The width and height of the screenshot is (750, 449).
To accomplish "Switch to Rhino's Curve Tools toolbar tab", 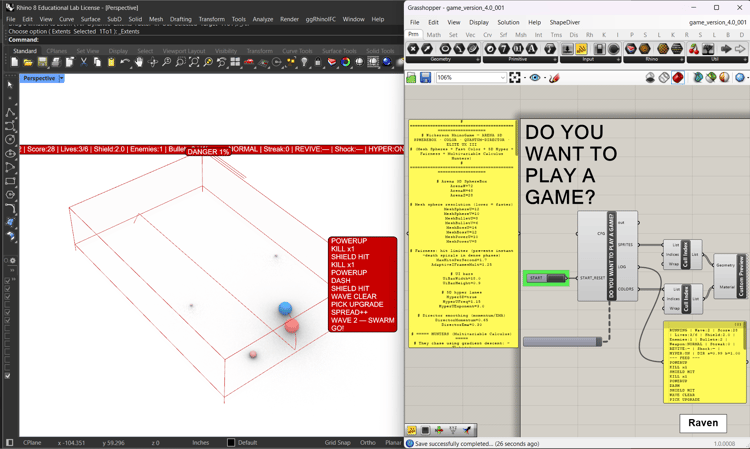I will click(x=297, y=51).
